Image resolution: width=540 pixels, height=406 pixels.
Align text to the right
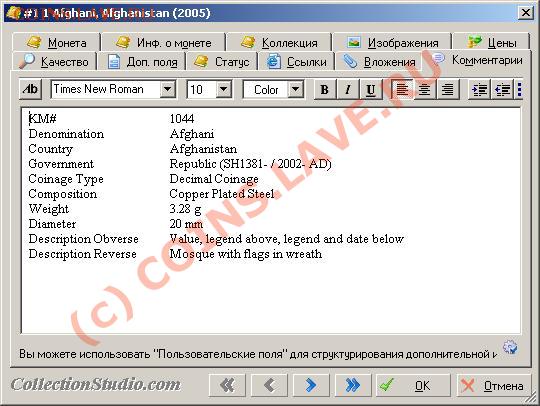(x=447, y=90)
